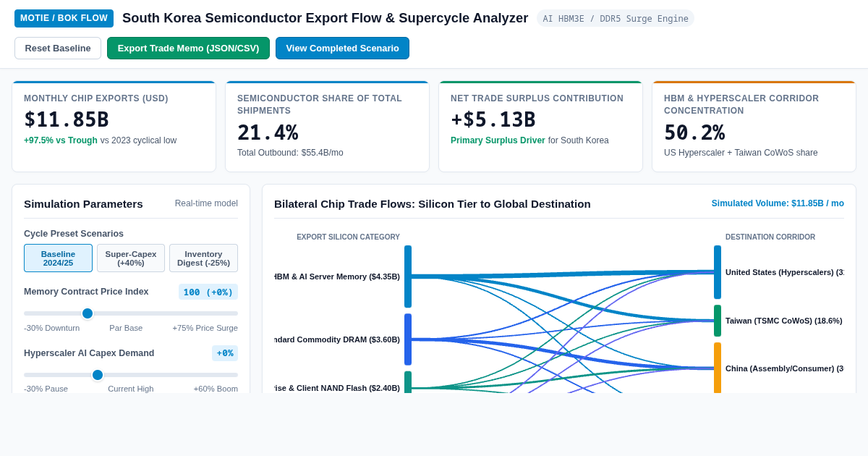Choose Inventory Digest (-25%) preset
868x456 pixels.
[203, 258]
